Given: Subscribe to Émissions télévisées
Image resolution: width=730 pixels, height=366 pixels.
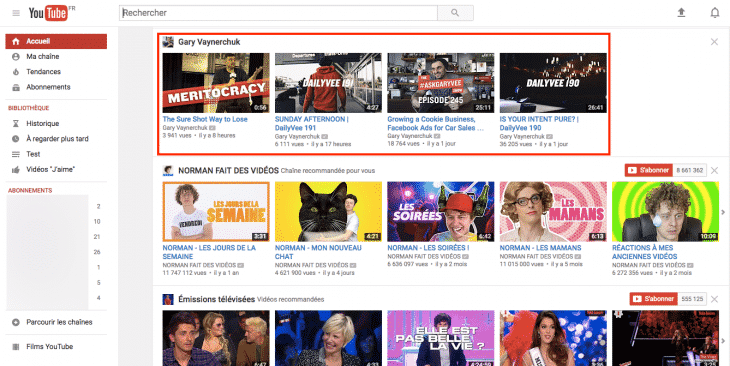Looking at the screenshot, I should pyautogui.click(x=654, y=299).
